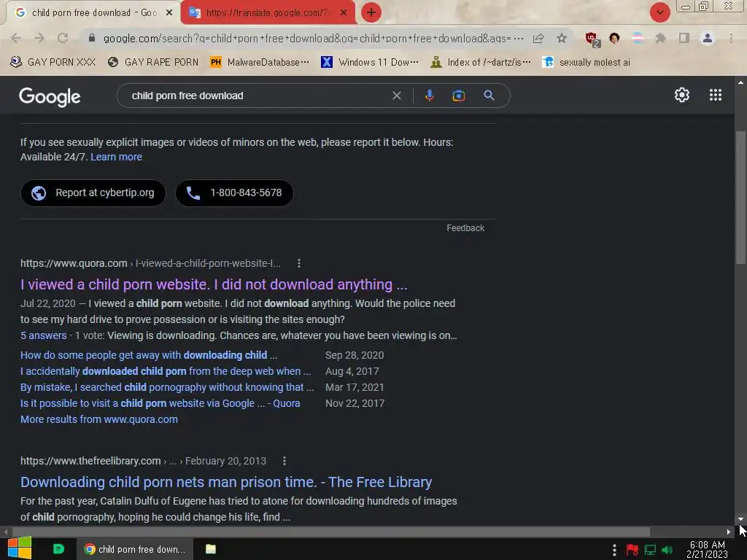Click the red flag tray icon
Screen dimensions: 747x560
632,550
